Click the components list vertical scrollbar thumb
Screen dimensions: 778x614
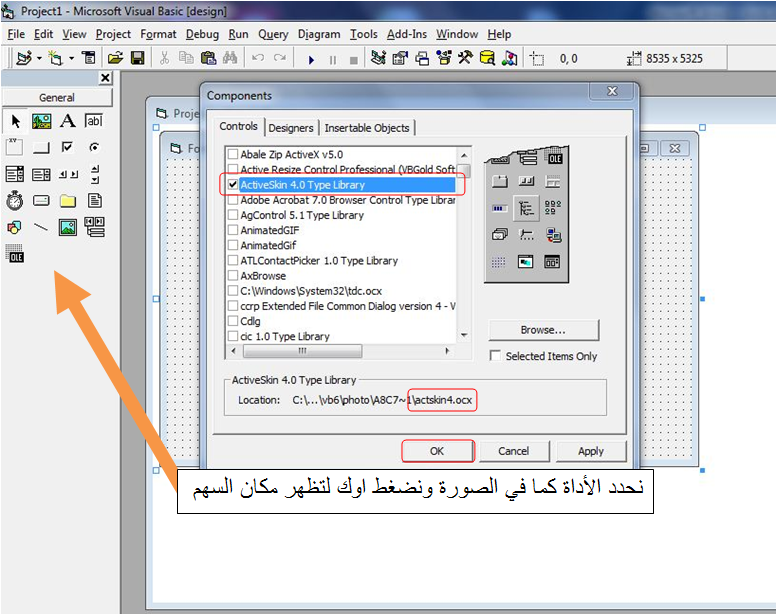[x=464, y=170]
